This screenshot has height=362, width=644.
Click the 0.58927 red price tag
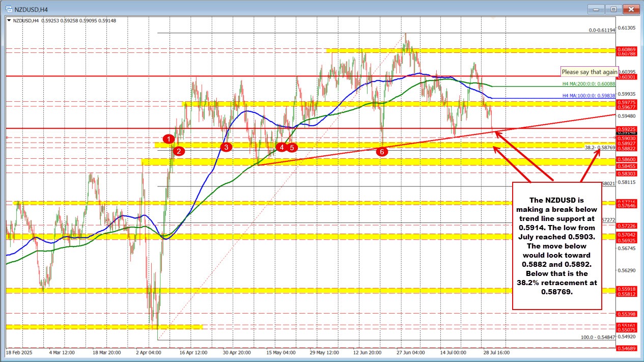click(626, 144)
